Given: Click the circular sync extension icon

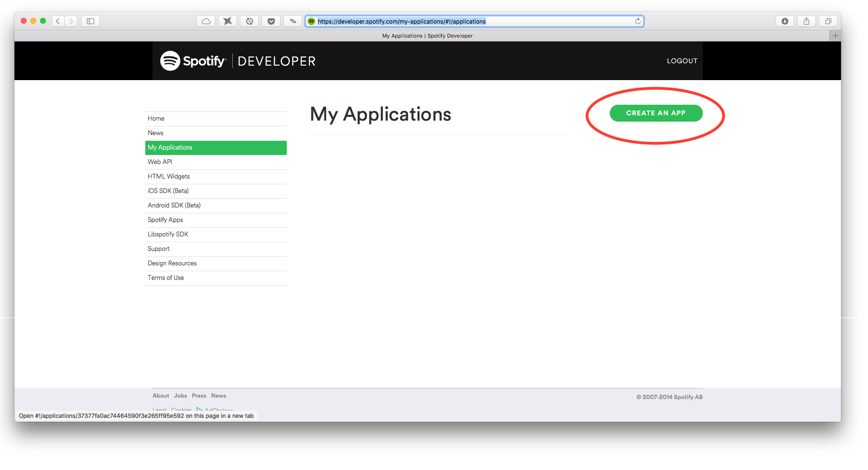Looking at the screenshot, I should (250, 21).
